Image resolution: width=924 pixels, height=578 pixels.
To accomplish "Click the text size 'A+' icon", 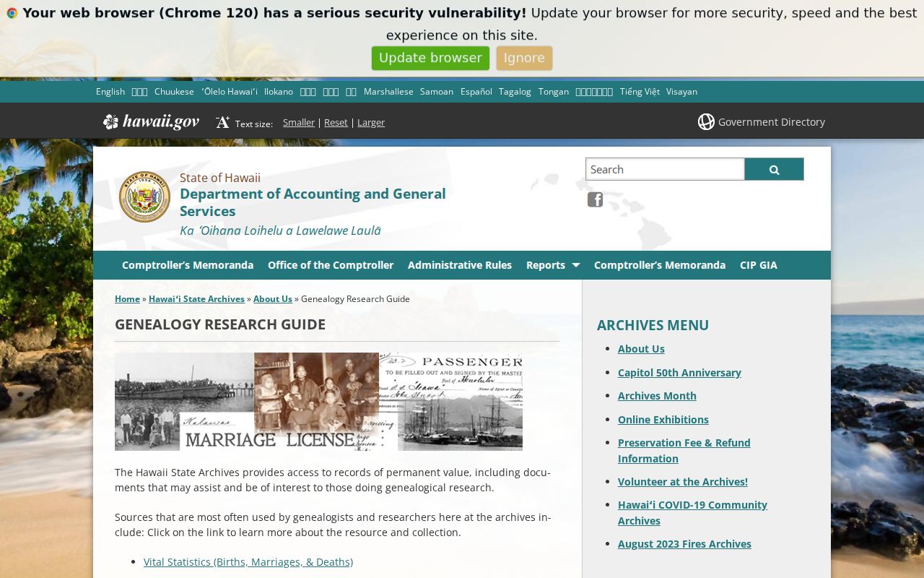I will pos(222,122).
